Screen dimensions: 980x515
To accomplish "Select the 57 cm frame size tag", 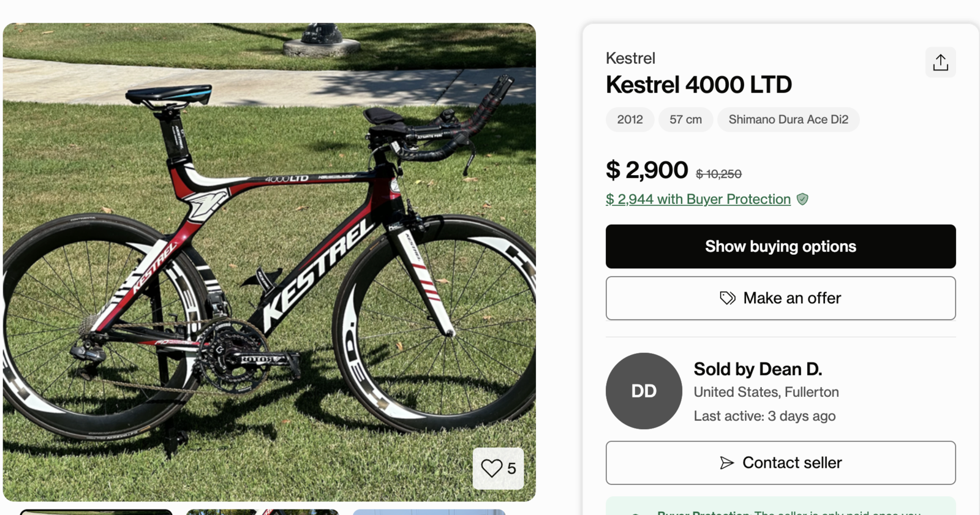I will tap(685, 119).
